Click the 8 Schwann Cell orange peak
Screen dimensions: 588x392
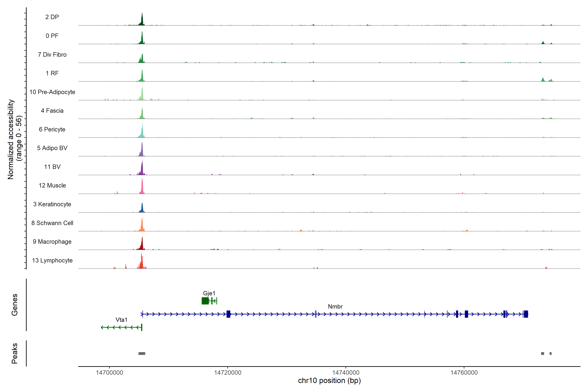pyautogui.click(x=142, y=226)
